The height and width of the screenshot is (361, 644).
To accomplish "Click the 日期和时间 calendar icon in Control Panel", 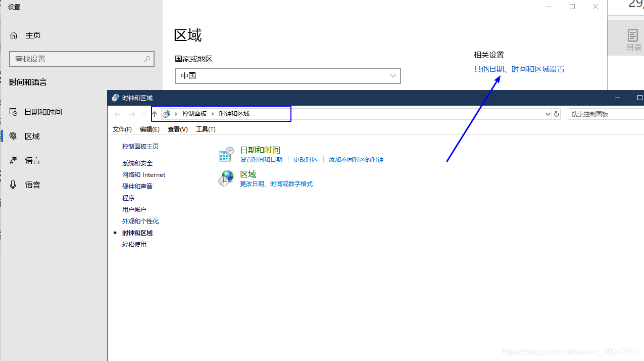I will (x=226, y=154).
